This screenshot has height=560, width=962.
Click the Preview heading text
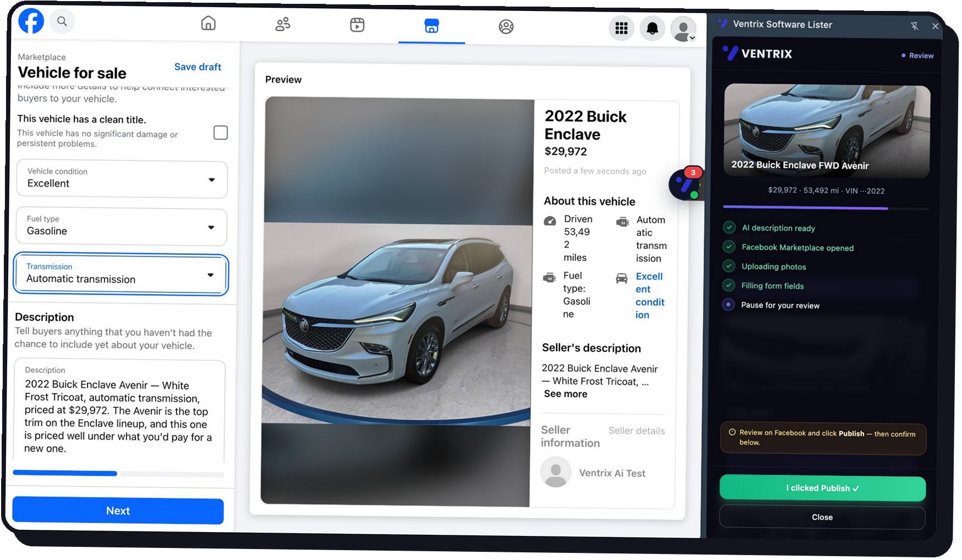coord(283,79)
